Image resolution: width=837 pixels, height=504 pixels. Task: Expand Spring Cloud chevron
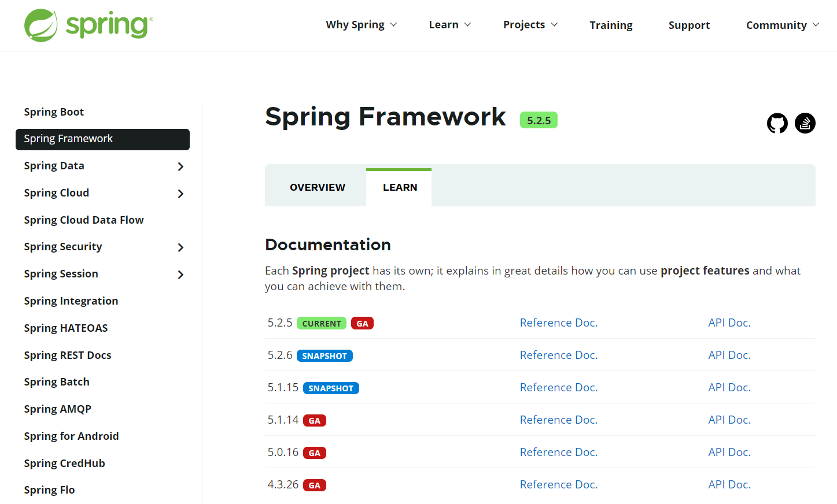(x=180, y=194)
